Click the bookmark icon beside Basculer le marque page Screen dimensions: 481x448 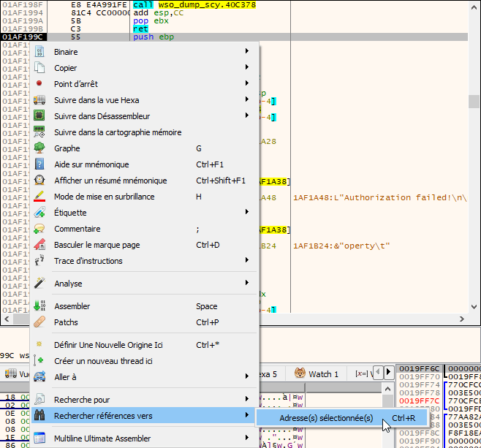click(x=40, y=245)
